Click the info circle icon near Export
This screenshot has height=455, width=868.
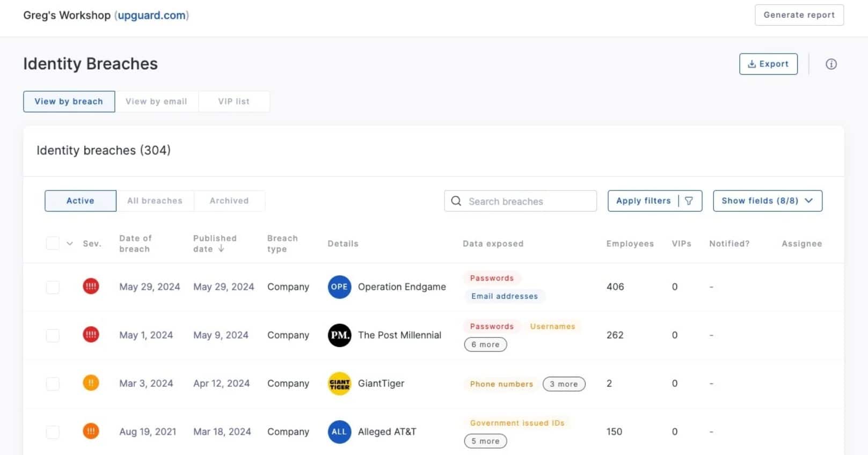pos(831,64)
